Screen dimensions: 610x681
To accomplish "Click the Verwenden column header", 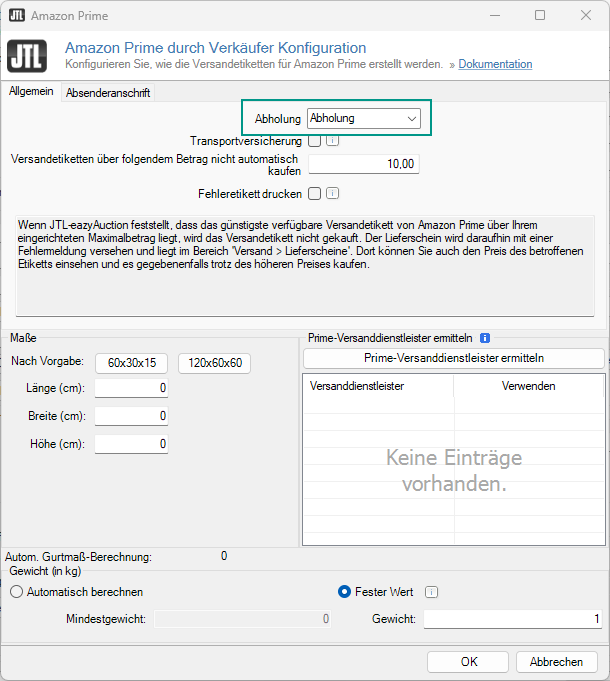I will pyautogui.click(x=528, y=386).
